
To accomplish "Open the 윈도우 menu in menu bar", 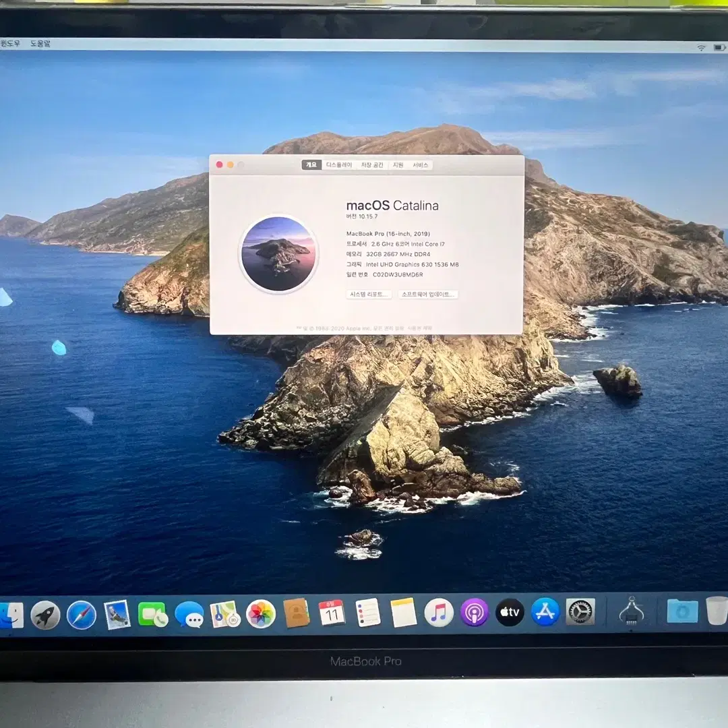I will tap(9, 43).
